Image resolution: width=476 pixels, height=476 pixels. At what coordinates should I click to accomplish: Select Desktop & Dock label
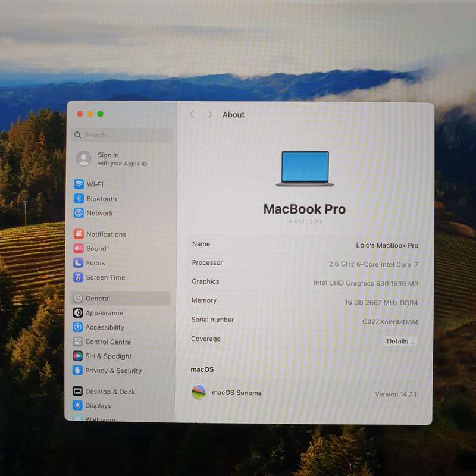110,392
